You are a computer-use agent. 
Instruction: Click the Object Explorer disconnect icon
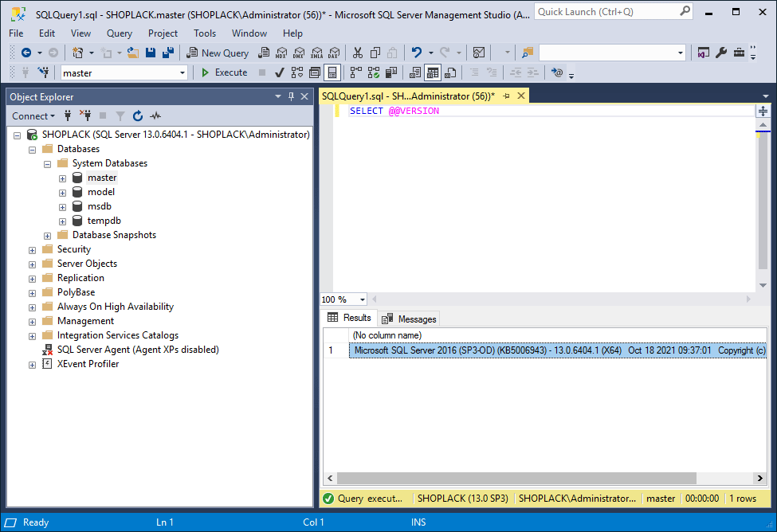coord(85,116)
